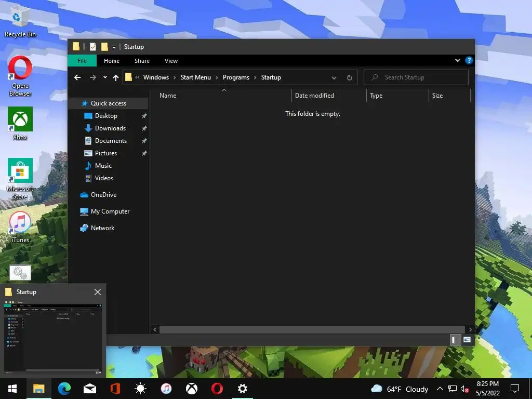Select the Xbox desktop shortcut
This screenshot has height=399, width=532.
(x=20, y=124)
